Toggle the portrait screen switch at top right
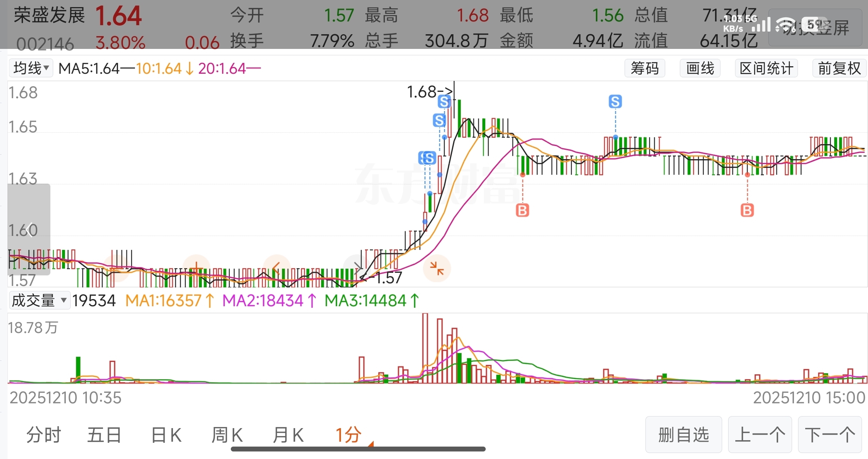This screenshot has width=868, height=459. click(x=815, y=28)
